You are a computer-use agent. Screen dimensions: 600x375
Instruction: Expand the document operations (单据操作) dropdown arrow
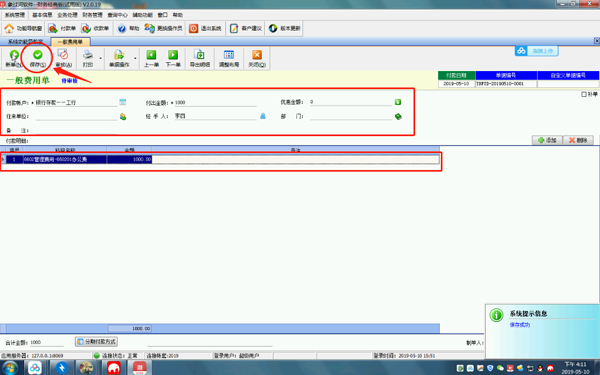click(x=135, y=59)
